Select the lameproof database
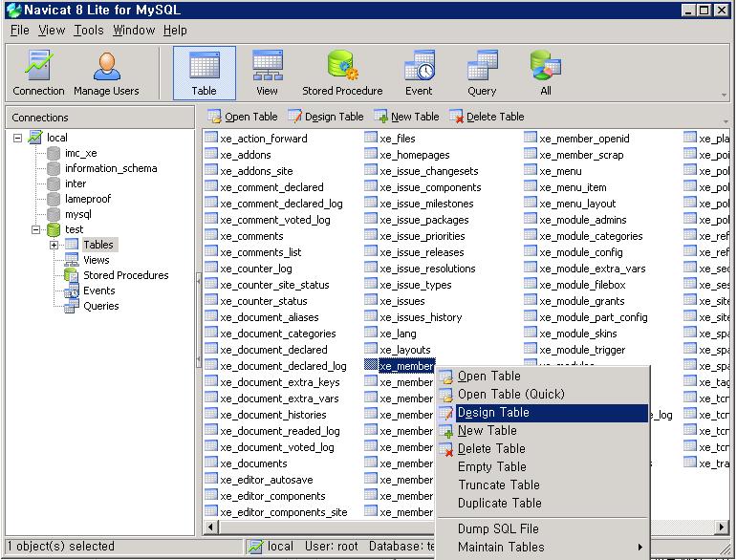This screenshot has height=560, width=737. coord(88,199)
